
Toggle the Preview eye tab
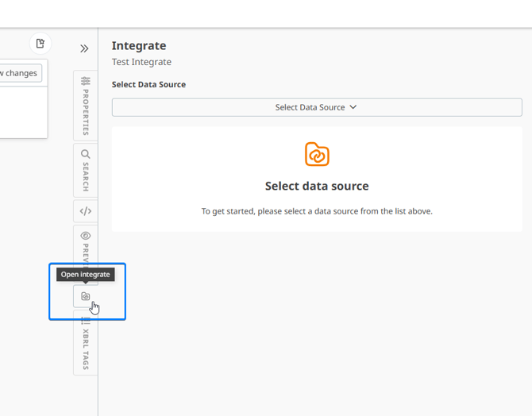pyautogui.click(x=86, y=245)
